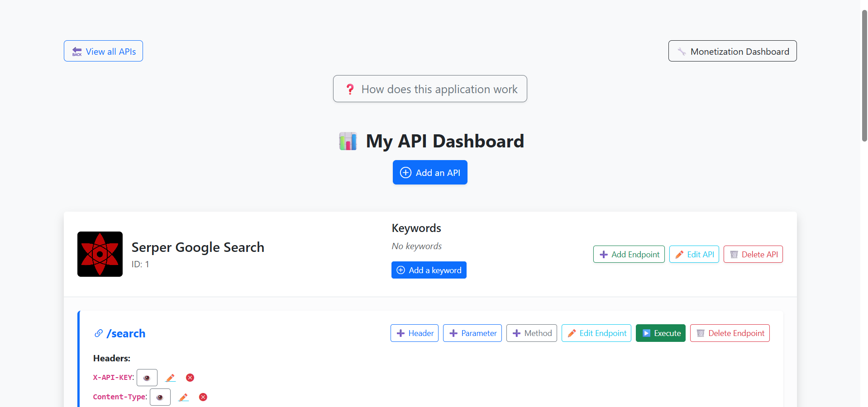Reveal the X-API-KEY header value
Image resolution: width=868 pixels, height=407 pixels.
[147, 378]
